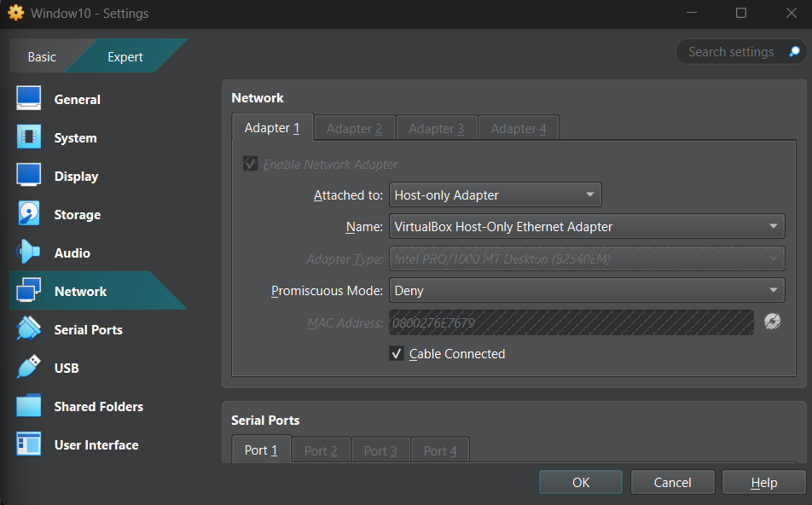Click the Help button
Image resolution: width=812 pixels, height=505 pixels.
[764, 482]
